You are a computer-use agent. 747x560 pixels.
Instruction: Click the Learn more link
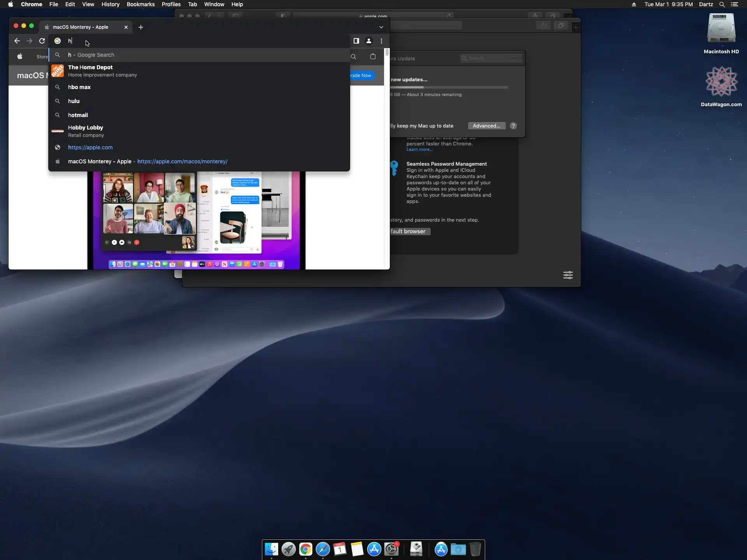point(419,150)
